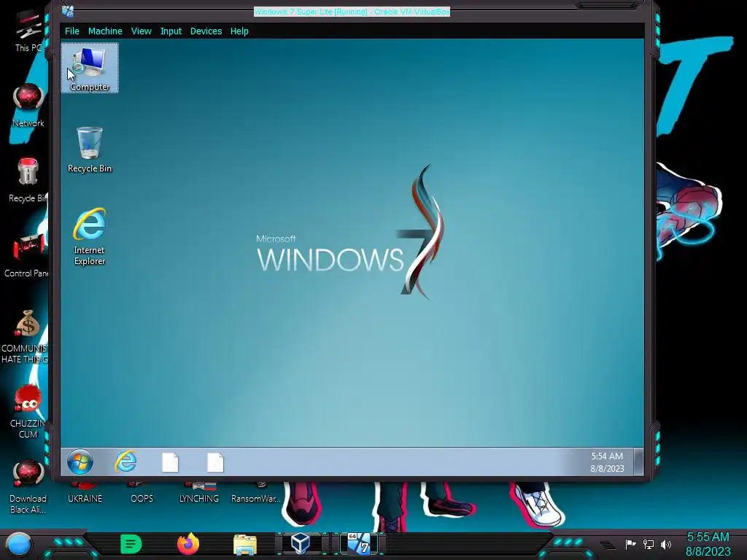Click the VirtualBox window title text
Screen dimensions: 747x560
click(352, 12)
